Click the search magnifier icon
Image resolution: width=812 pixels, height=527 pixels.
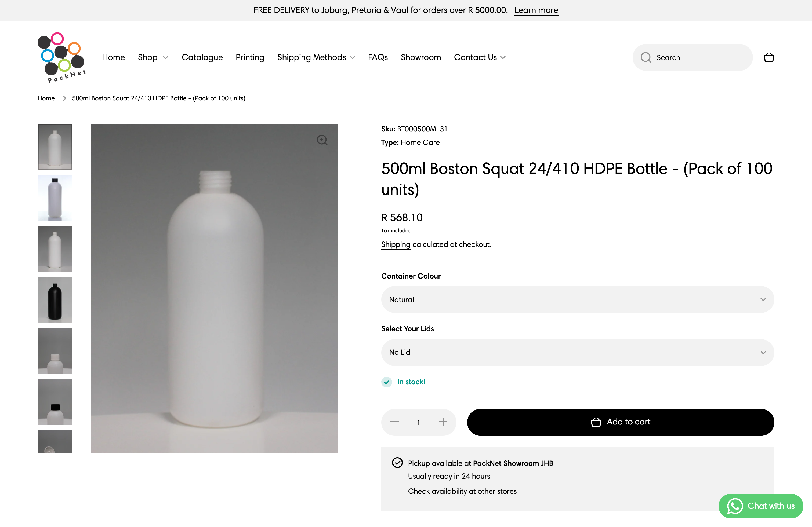click(646, 57)
